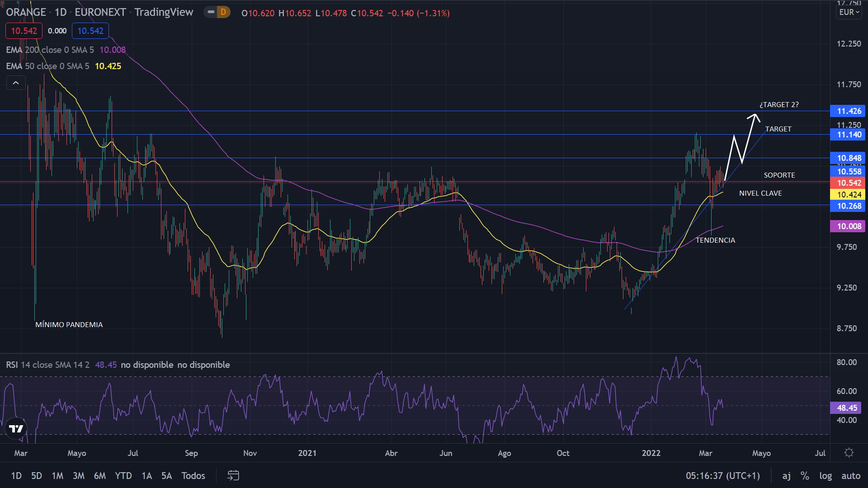Click the 10.268 price line label
The image size is (868, 488).
[848, 206]
